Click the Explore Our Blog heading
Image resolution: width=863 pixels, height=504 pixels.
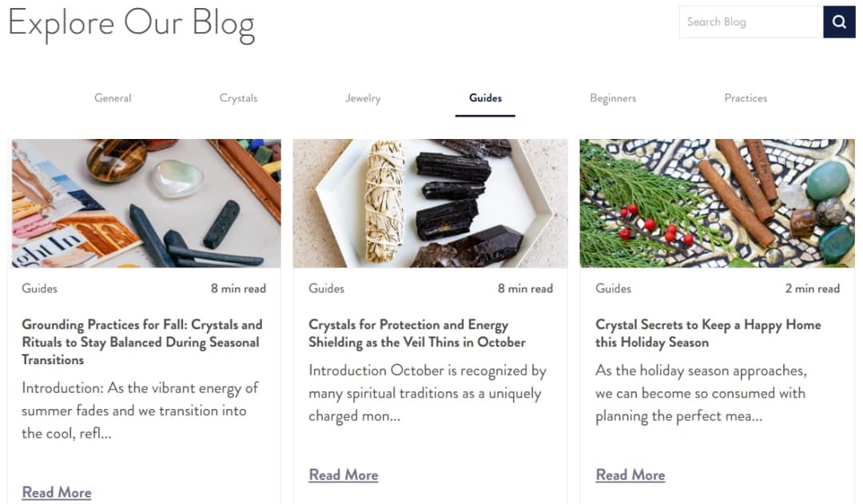(x=132, y=24)
